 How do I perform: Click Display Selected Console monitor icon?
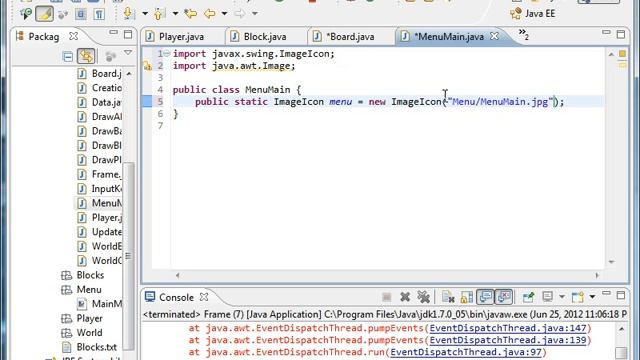coord(548,297)
